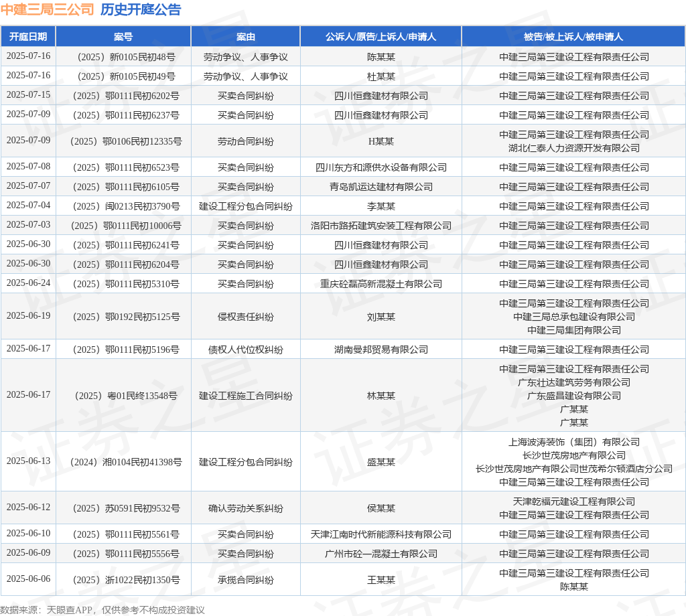Select case number 粤01民终13548号
This screenshot has width=686, height=616.
[126, 396]
